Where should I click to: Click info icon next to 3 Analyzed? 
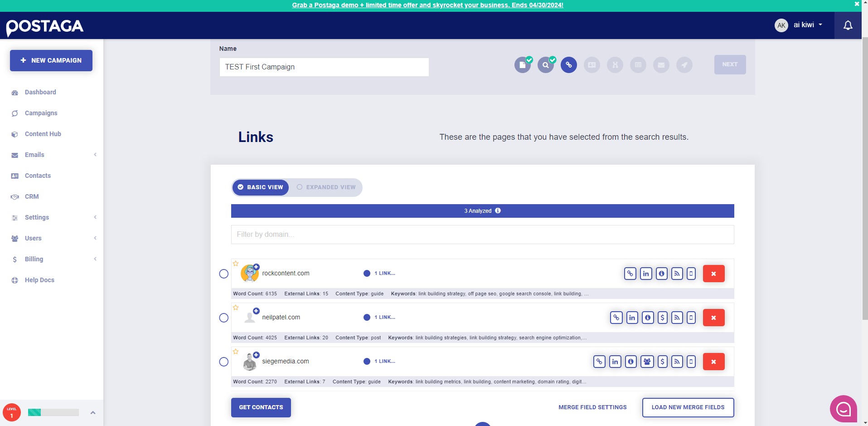coord(498,211)
